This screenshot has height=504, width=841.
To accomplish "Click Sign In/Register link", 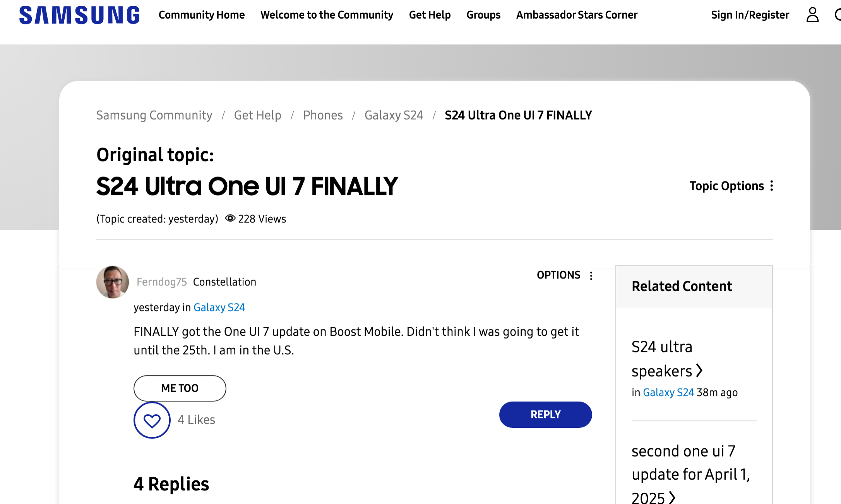I will click(x=750, y=15).
